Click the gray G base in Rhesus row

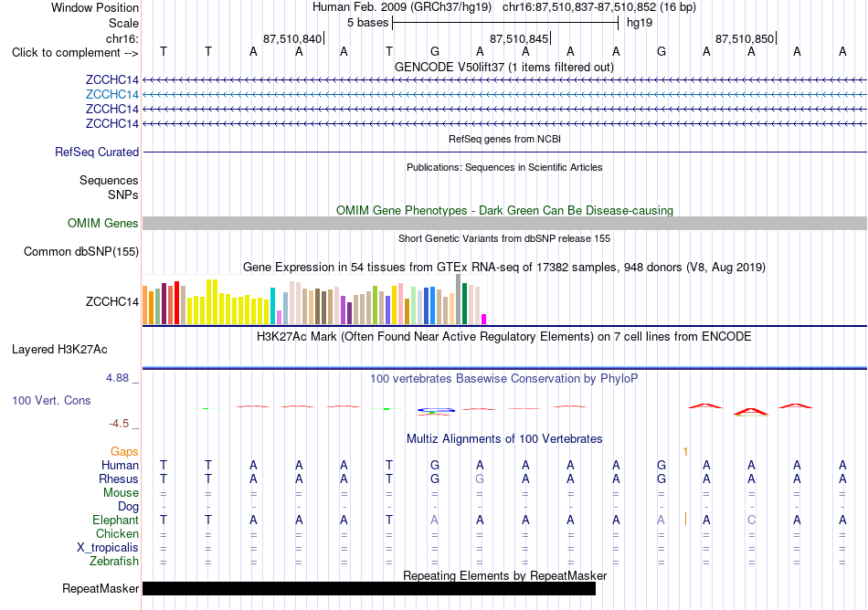tap(480, 479)
